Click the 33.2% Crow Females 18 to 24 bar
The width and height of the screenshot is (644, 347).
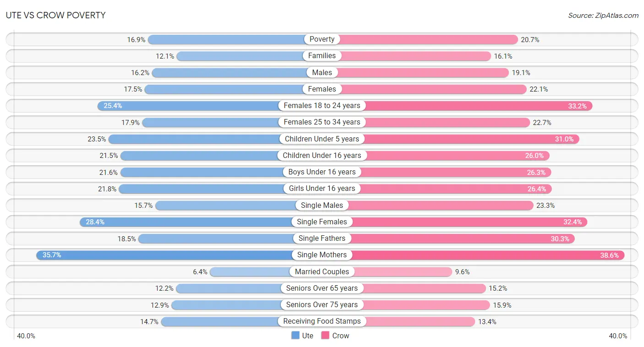457,106
